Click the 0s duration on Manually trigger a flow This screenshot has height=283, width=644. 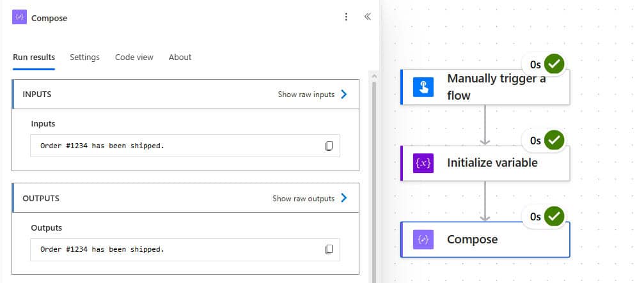click(535, 65)
